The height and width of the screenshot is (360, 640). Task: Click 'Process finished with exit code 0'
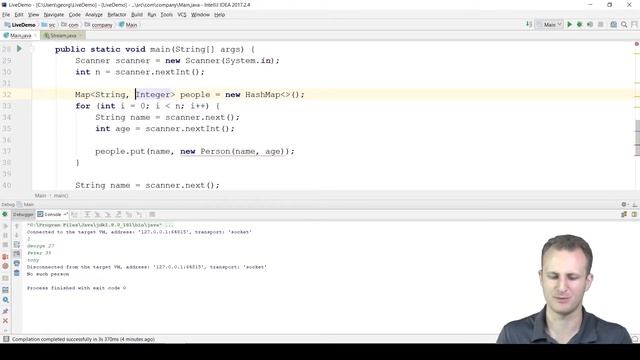click(76, 288)
